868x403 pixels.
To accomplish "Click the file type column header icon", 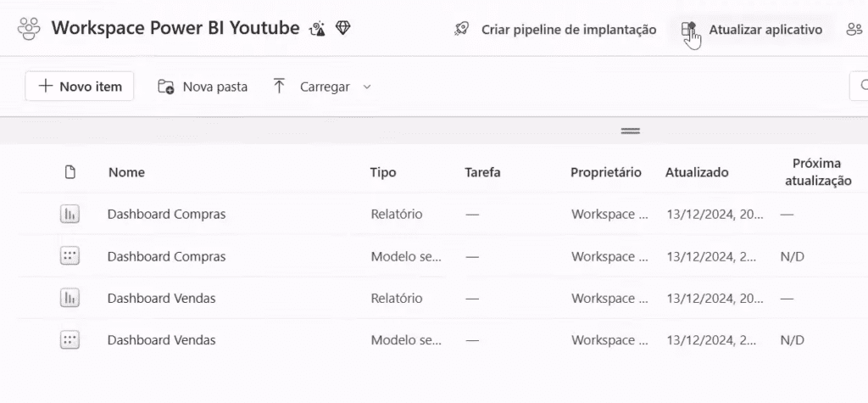I will [x=70, y=172].
